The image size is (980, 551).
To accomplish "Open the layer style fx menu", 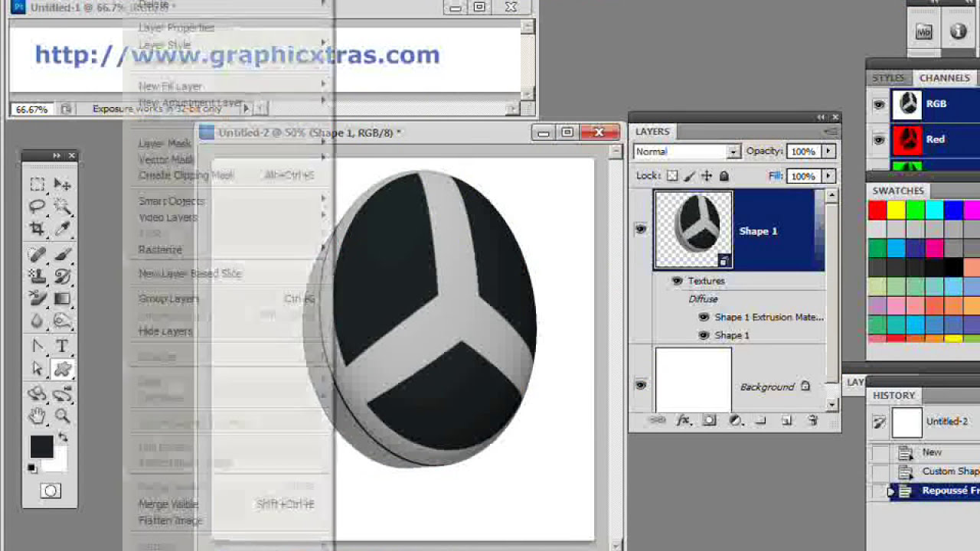I will 684,420.
